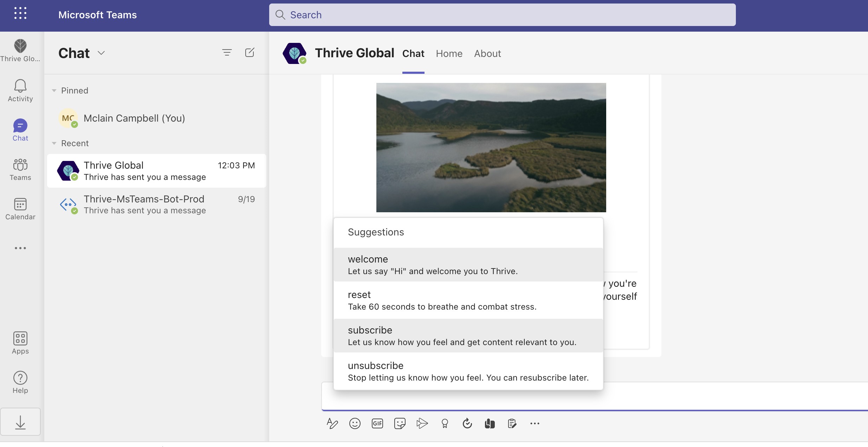Viewport: 868px width, 447px height.
Task: Open the notes clipboard icon in the toolbar
Action: click(512, 423)
